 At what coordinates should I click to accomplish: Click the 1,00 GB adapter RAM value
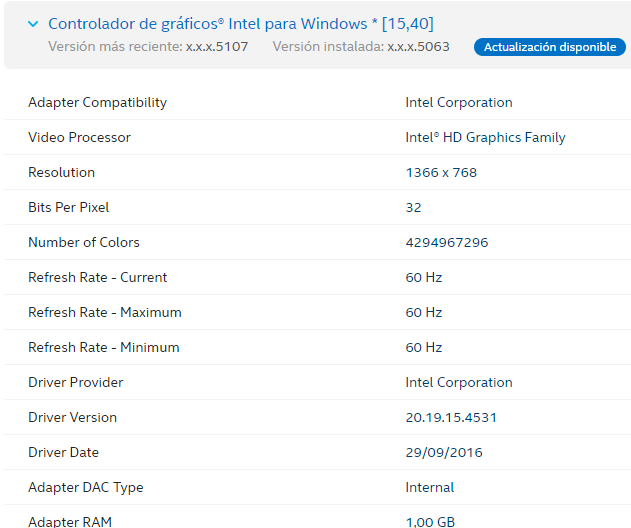click(430, 522)
